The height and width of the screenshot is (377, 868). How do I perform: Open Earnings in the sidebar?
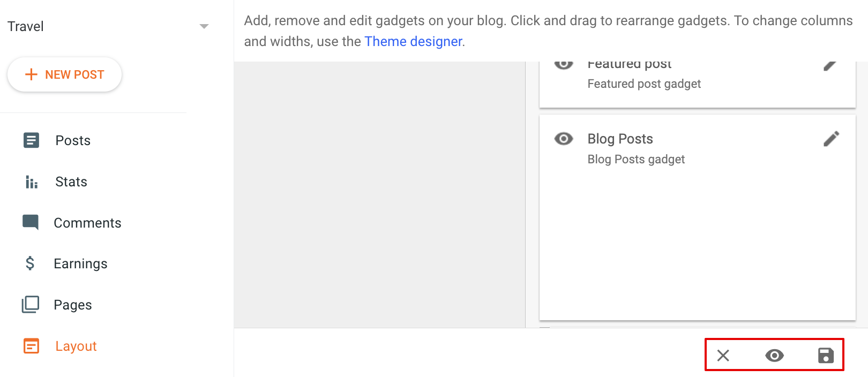[80, 264]
